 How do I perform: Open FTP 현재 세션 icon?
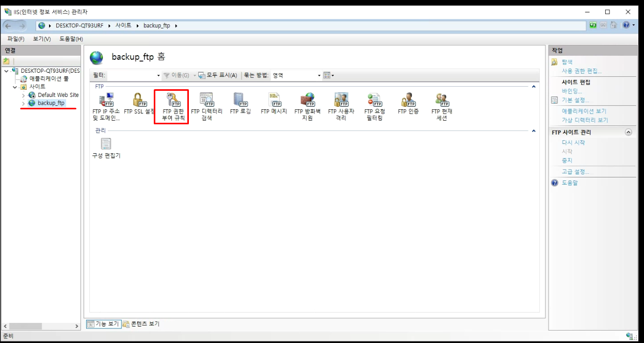pyautogui.click(x=442, y=107)
